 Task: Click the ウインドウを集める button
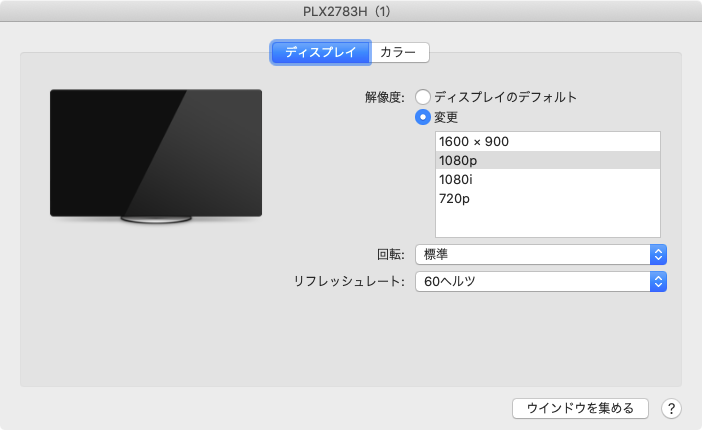click(580, 408)
